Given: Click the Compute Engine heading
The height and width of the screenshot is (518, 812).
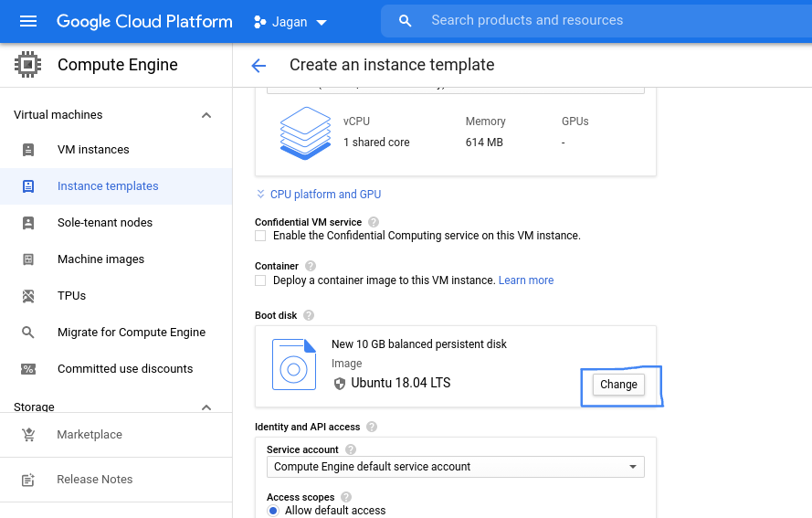Looking at the screenshot, I should coord(118,65).
